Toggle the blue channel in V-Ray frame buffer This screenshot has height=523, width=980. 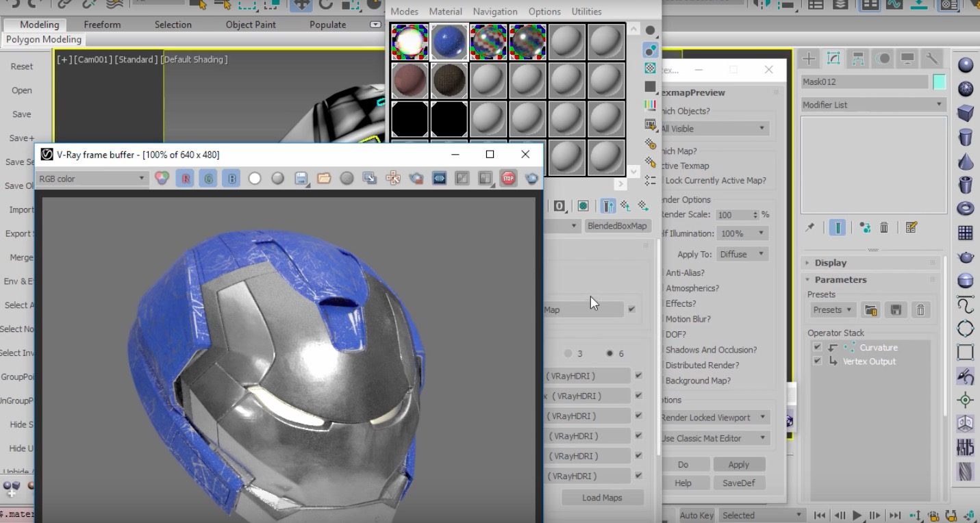pyautogui.click(x=231, y=179)
